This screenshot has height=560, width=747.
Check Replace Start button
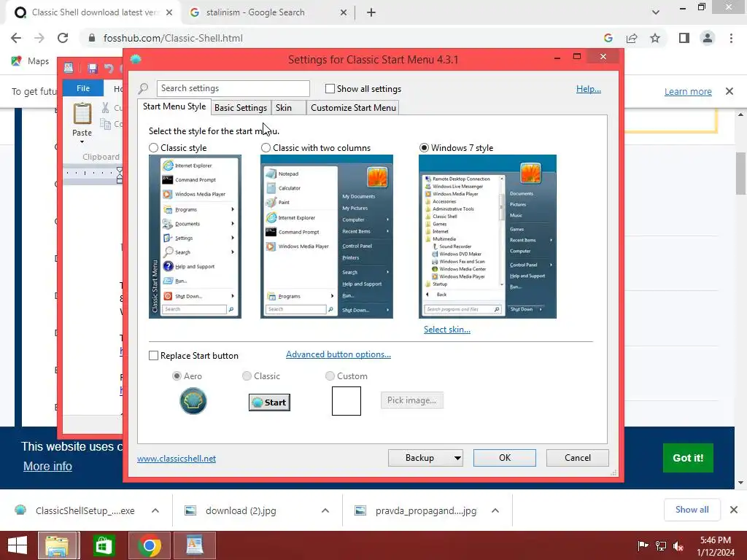[x=153, y=356]
